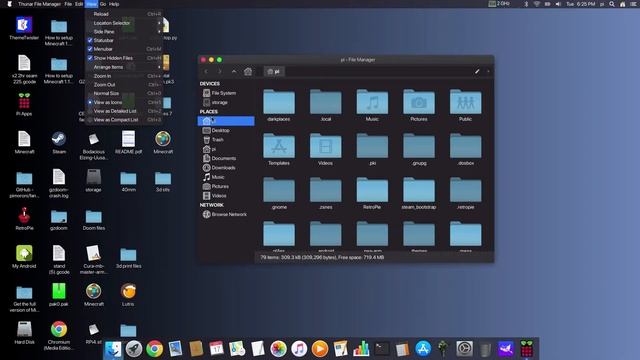Image resolution: width=640 pixels, height=360 pixels.
Task: Open the .gnupg folder
Action: 418,146
